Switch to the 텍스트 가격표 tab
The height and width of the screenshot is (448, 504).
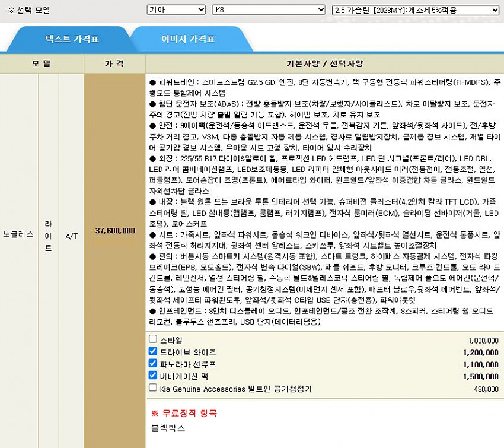click(x=72, y=39)
